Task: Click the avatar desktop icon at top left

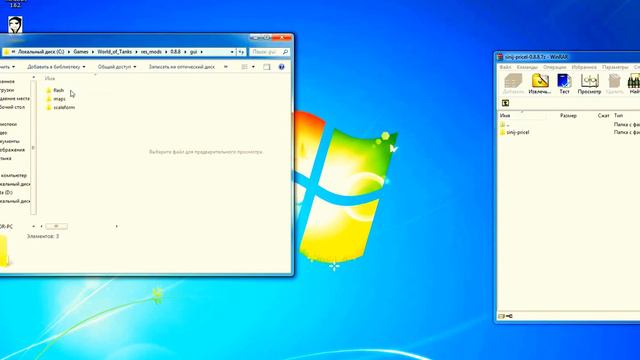Action: coord(15,24)
